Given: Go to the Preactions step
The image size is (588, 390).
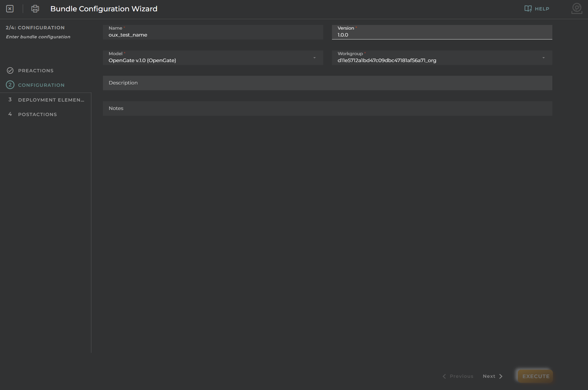Looking at the screenshot, I should [36, 71].
